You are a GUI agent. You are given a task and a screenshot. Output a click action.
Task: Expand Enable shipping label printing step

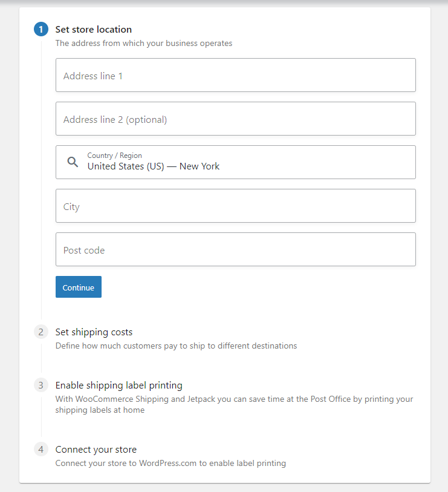point(118,385)
